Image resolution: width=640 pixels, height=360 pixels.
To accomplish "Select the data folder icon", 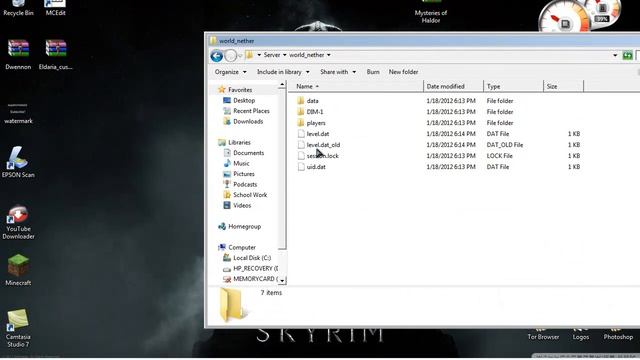I will [301, 101].
